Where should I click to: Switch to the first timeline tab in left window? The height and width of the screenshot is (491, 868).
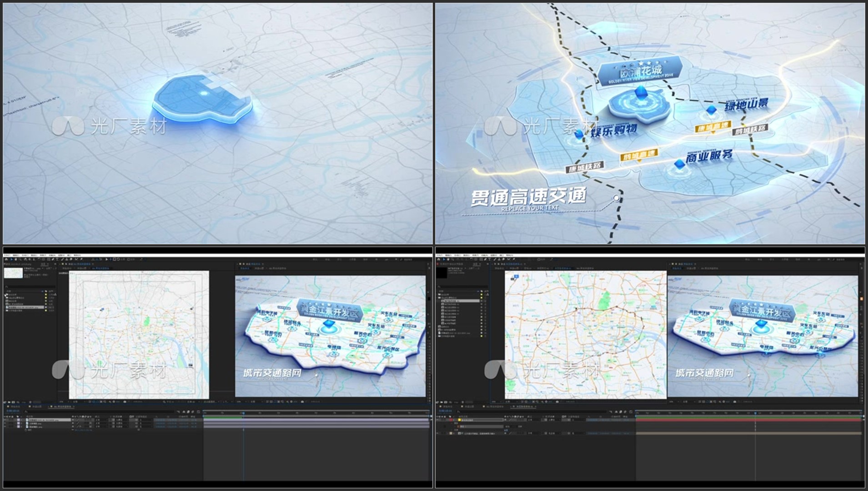click(15, 406)
